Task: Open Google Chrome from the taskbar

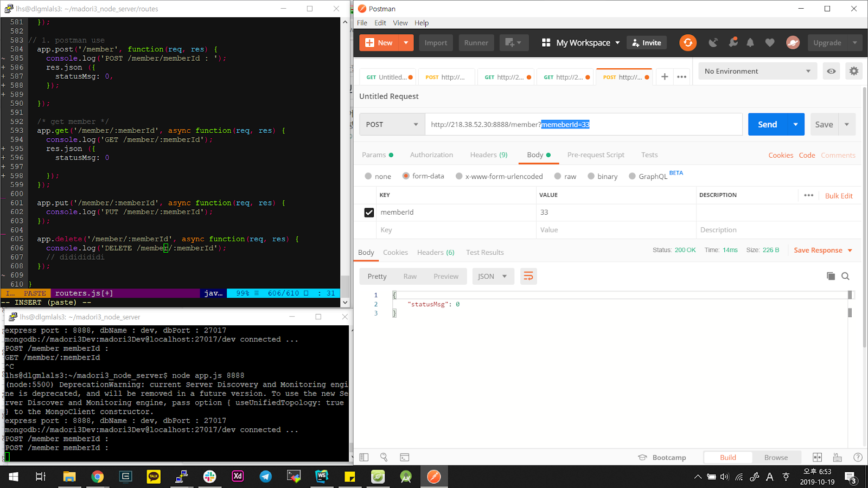Action: [x=98, y=477]
